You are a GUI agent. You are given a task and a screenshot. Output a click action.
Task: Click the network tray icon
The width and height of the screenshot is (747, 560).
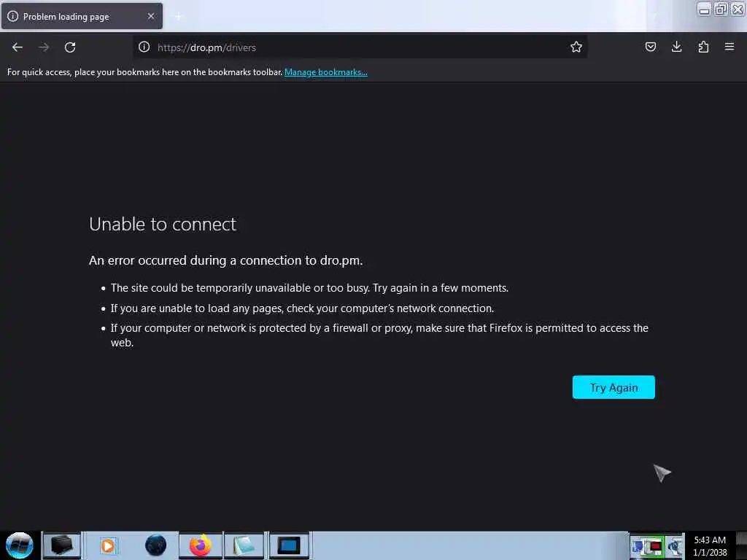638,546
